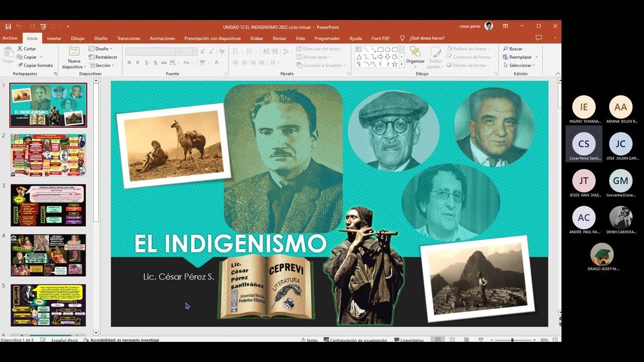Apply Copiar formato paintbrush
This screenshot has width=644, height=362.
[x=35, y=65]
